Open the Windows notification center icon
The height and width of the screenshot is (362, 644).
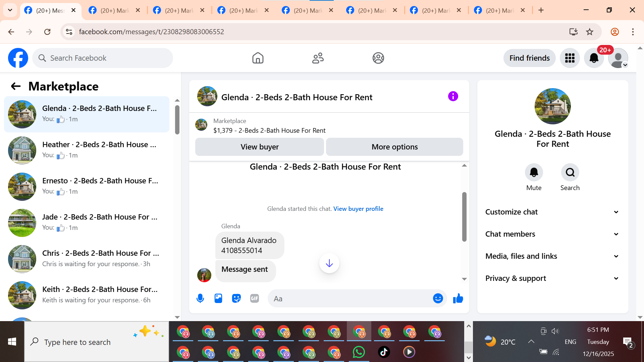point(628,342)
